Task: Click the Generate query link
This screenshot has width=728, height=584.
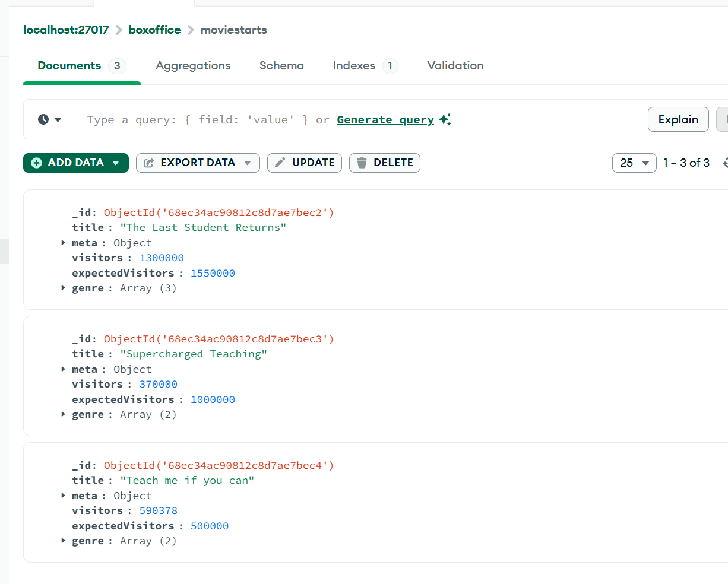Action: point(385,119)
